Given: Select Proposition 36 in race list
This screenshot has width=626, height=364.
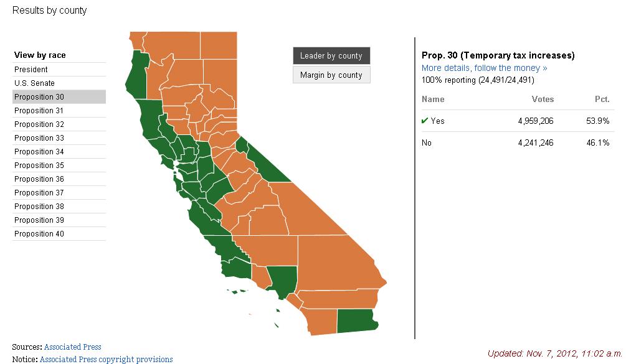Looking at the screenshot, I should [39, 179].
